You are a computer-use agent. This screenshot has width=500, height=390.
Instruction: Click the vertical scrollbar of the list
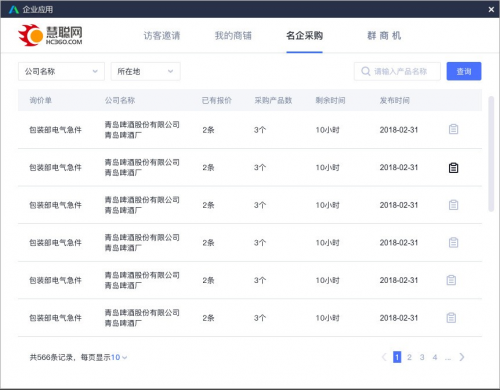click(491, 154)
